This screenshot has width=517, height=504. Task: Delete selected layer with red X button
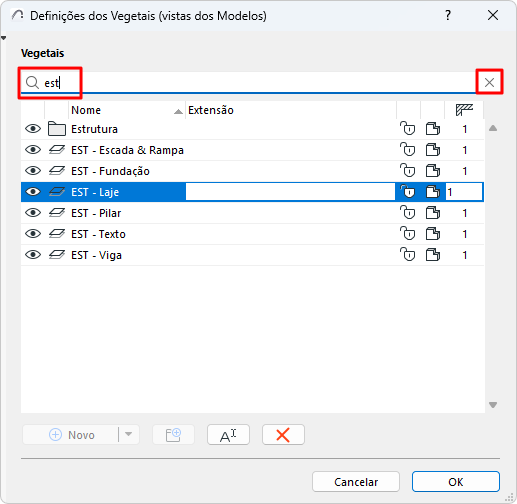pyautogui.click(x=283, y=435)
